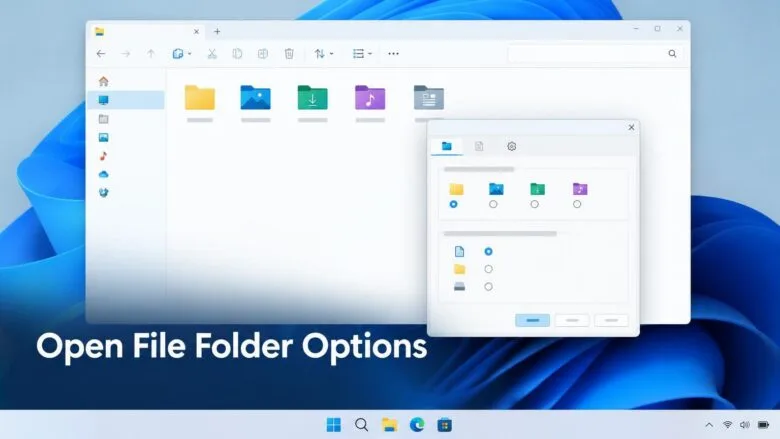Viewport: 780px width, 439px height.
Task: Open Microsoft Edge from taskbar
Action: pyautogui.click(x=417, y=425)
